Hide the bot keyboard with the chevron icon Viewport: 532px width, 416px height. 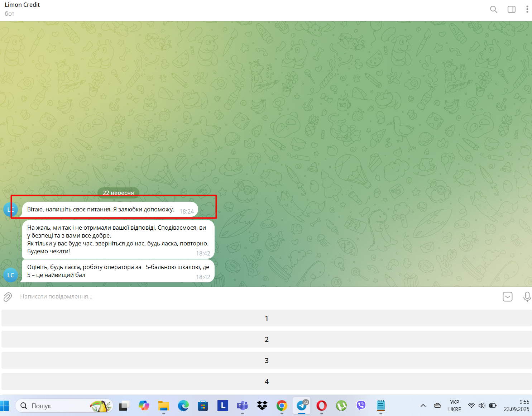[508, 297]
